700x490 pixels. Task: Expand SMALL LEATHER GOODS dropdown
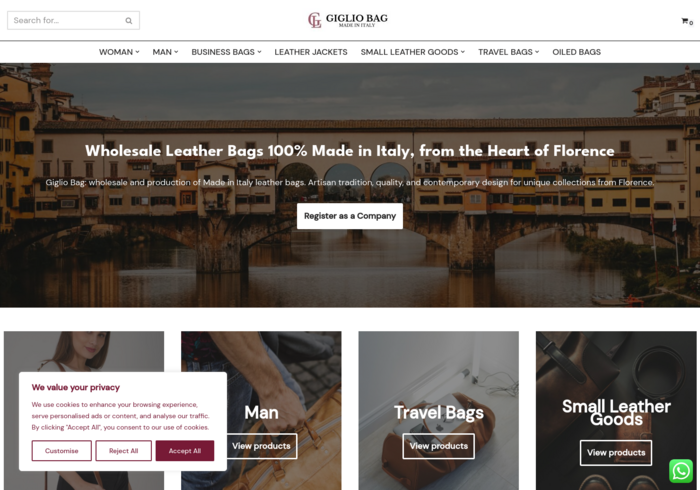pyautogui.click(x=412, y=52)
